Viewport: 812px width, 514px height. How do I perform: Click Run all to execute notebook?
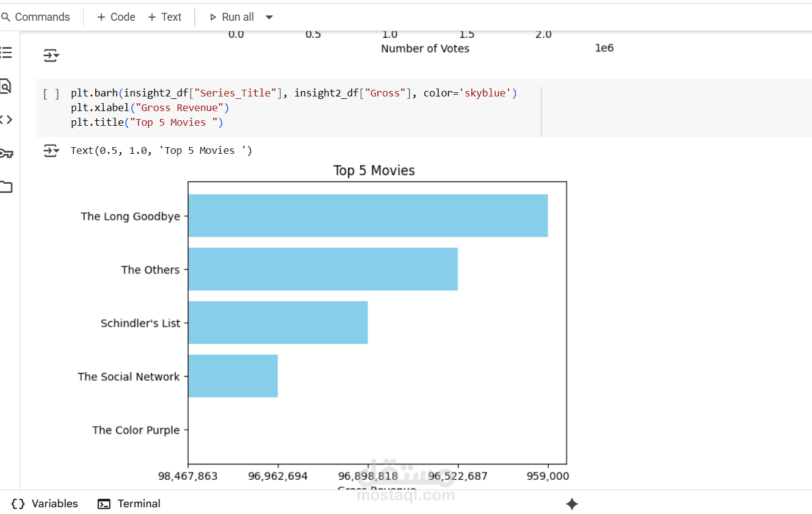[231, 17]
